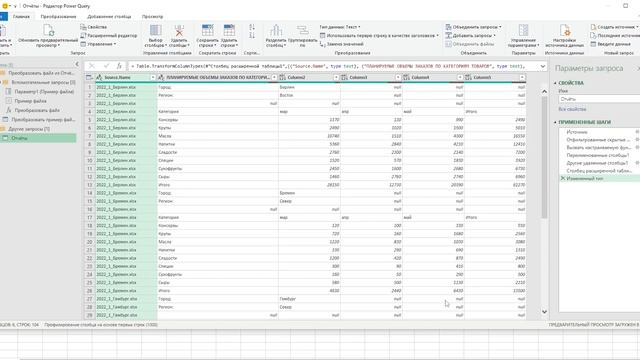Click the fx icon in formula bar

click(119, 66)
